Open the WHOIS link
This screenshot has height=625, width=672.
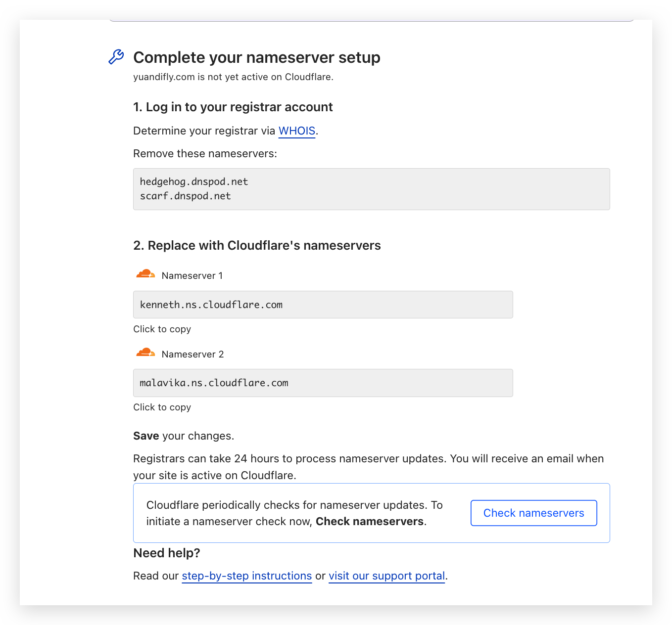(x=297, y=131)
